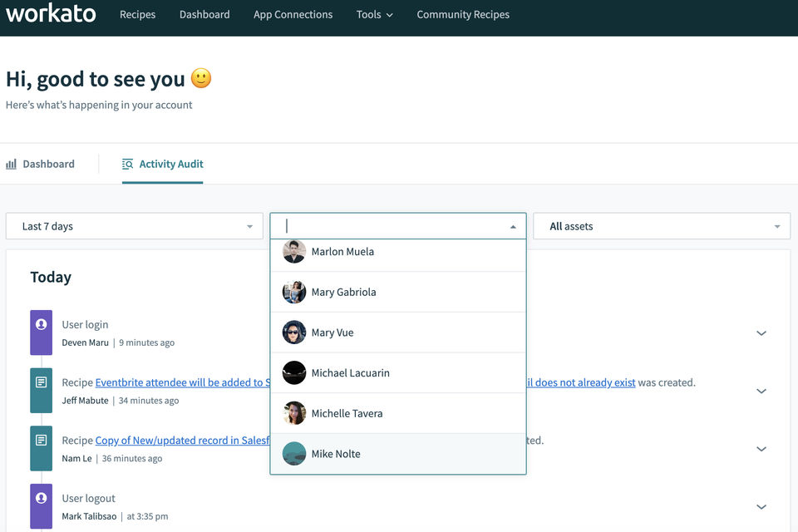Choose Mike Nolte from the list

coord(398,454)
